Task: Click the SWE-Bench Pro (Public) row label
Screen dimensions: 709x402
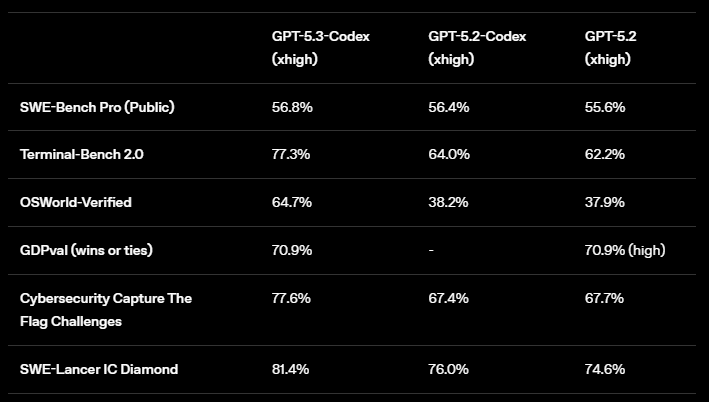Action: [x=97, y=107]
